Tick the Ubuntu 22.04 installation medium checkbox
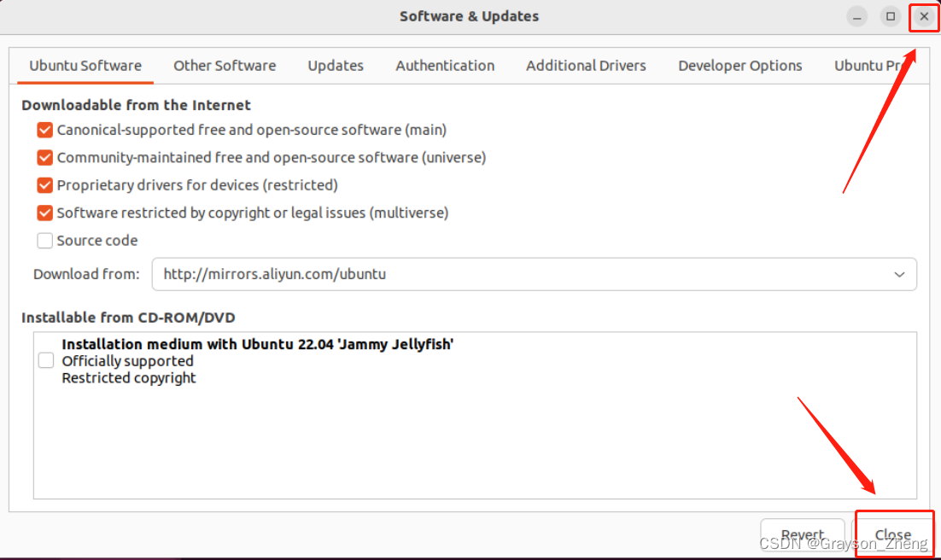941x560 pixels. 46,361
